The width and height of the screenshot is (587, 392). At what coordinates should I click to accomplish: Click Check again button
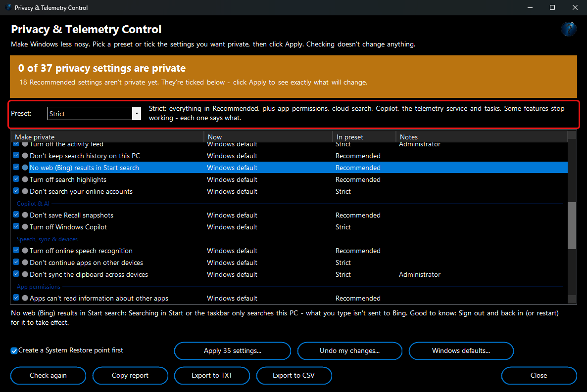click(49, 376)
